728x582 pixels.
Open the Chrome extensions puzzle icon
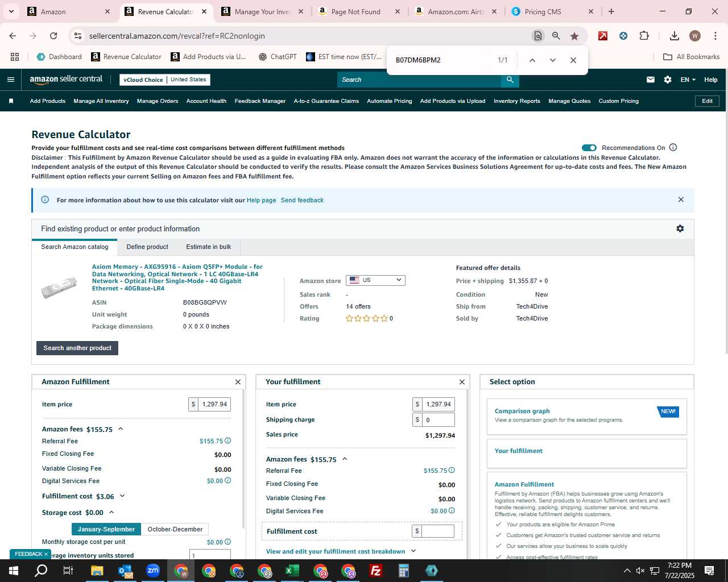[x=644, y=36]
